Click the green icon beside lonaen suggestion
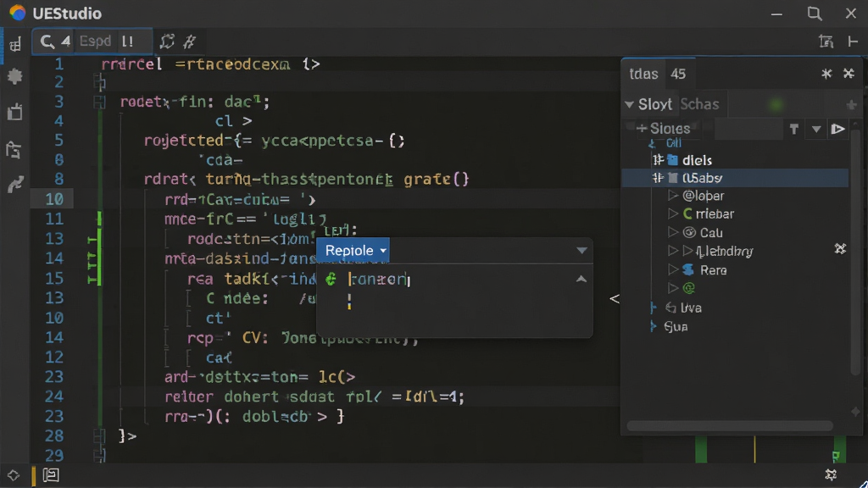 [x=331, y=279]
